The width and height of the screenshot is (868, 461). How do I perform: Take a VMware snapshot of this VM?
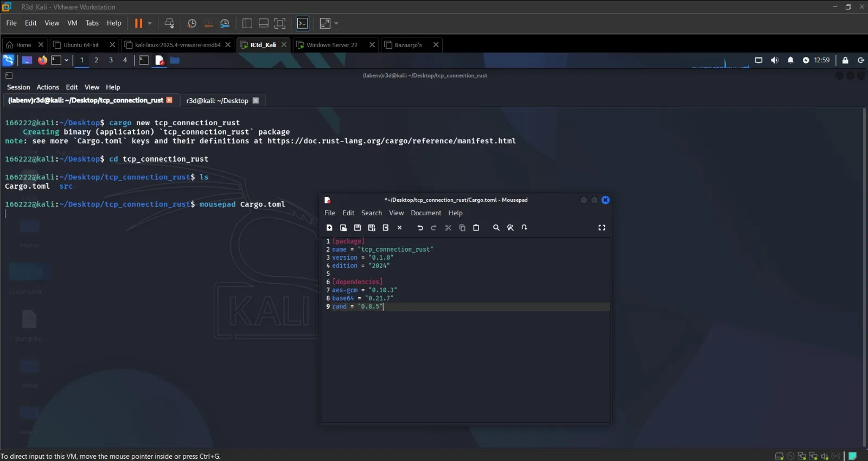(x=192, y=23)
